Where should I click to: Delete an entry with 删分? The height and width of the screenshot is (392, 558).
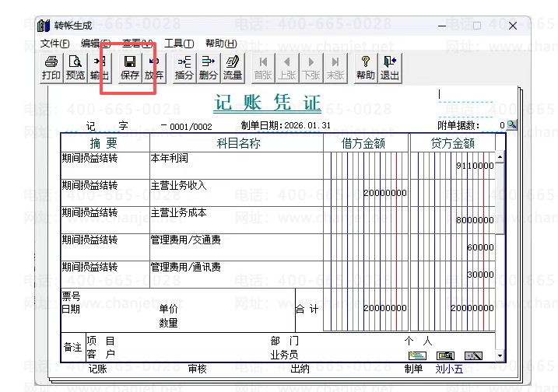[x=209, y=68]
